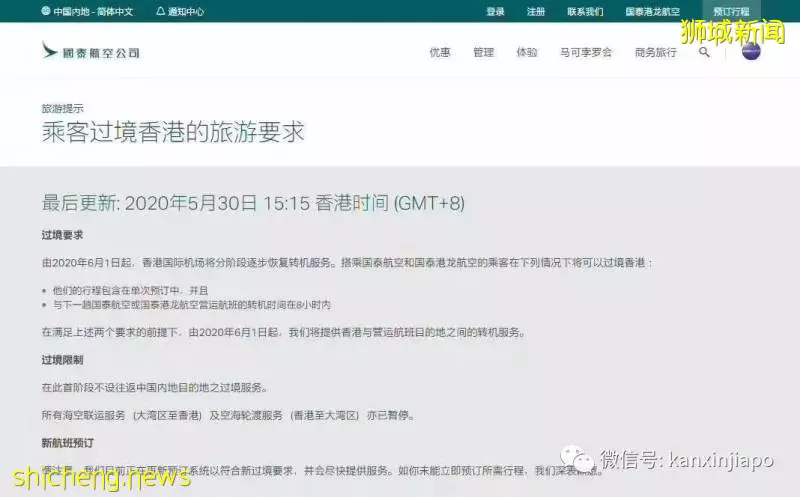The image size is (800, 497).
Task: Select the 注册 register link
Action: click(536, 11)
